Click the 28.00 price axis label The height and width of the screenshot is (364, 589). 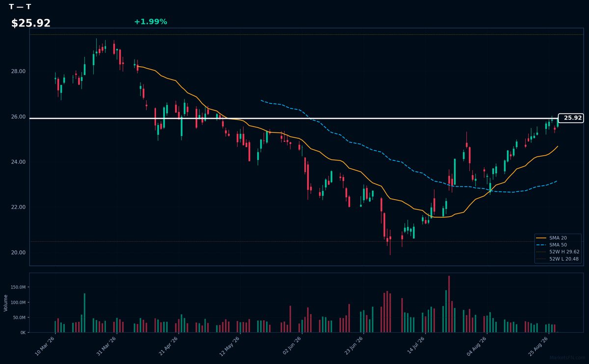(x=19, y=72)
